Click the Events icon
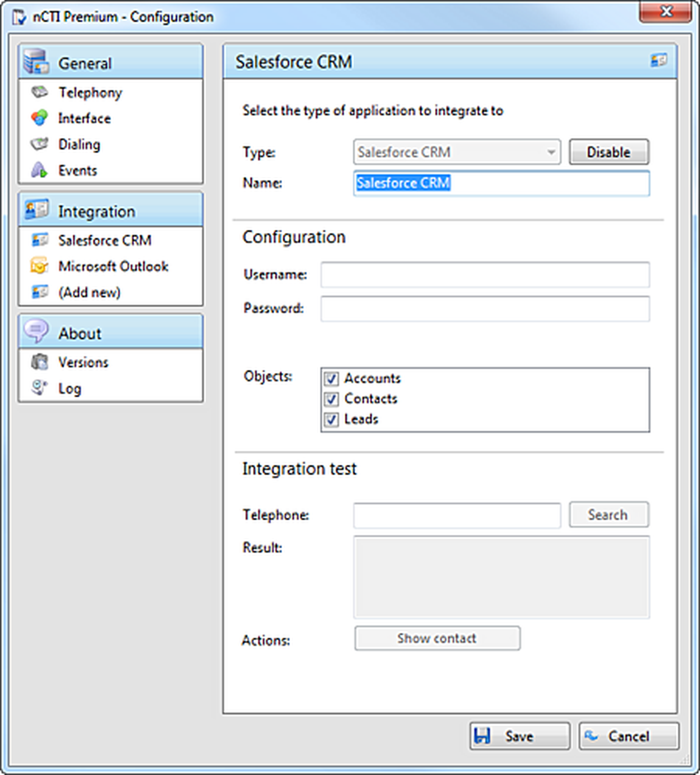This screenshot has width=700, height=775. click(x=39, y=170)
